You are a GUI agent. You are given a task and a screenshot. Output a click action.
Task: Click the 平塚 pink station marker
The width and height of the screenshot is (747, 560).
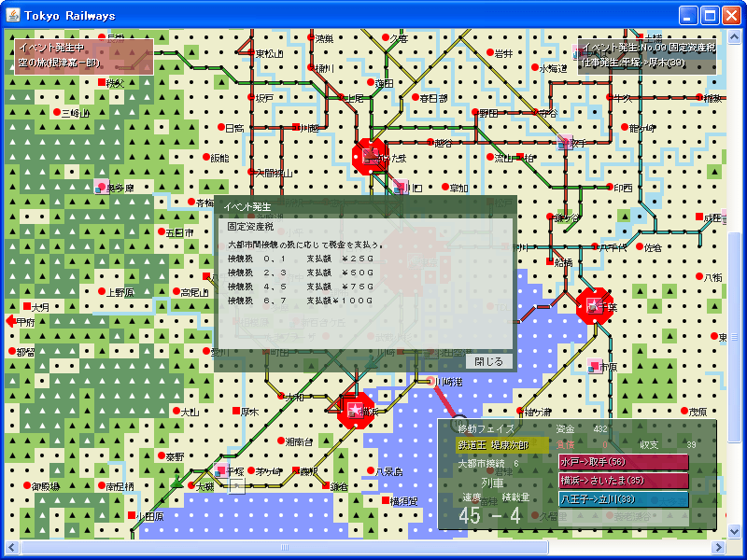coord(221,470)
